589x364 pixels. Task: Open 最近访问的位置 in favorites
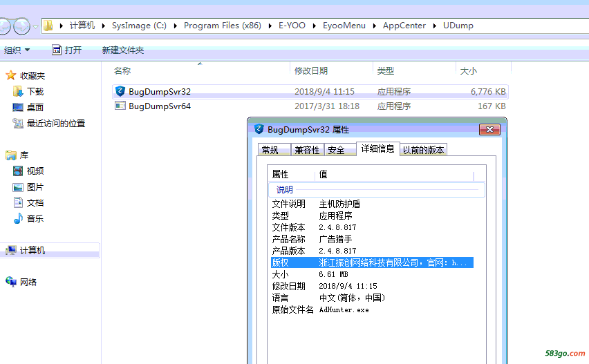tap(55, 123)
